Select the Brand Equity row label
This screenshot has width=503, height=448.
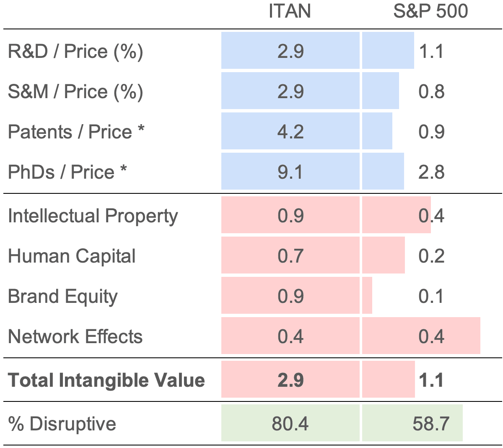63,297
